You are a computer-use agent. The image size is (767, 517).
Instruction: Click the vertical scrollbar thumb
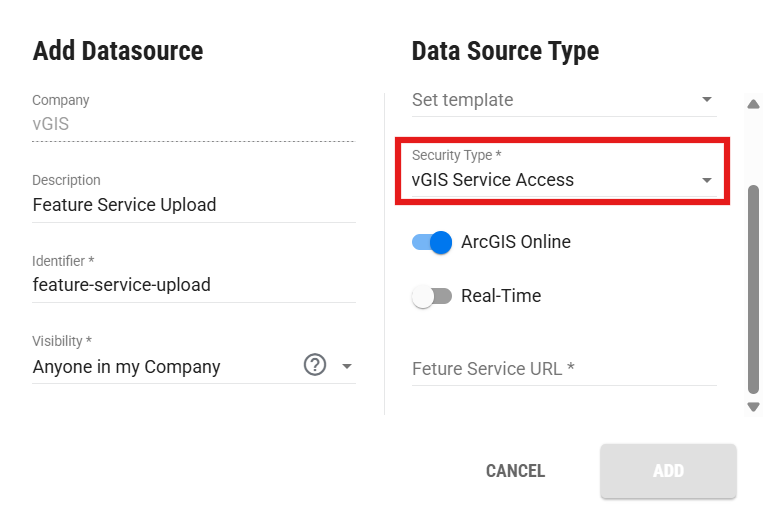tap(753, 289)
